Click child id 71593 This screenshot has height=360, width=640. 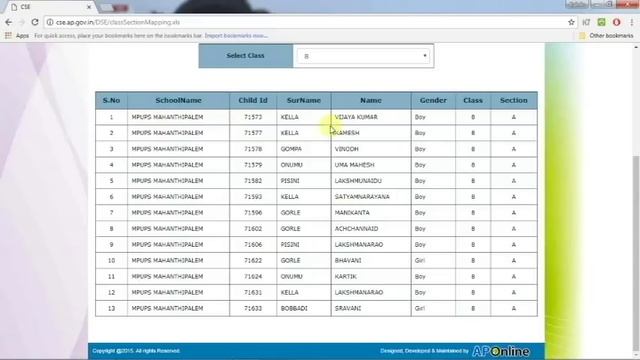point(253,197)
